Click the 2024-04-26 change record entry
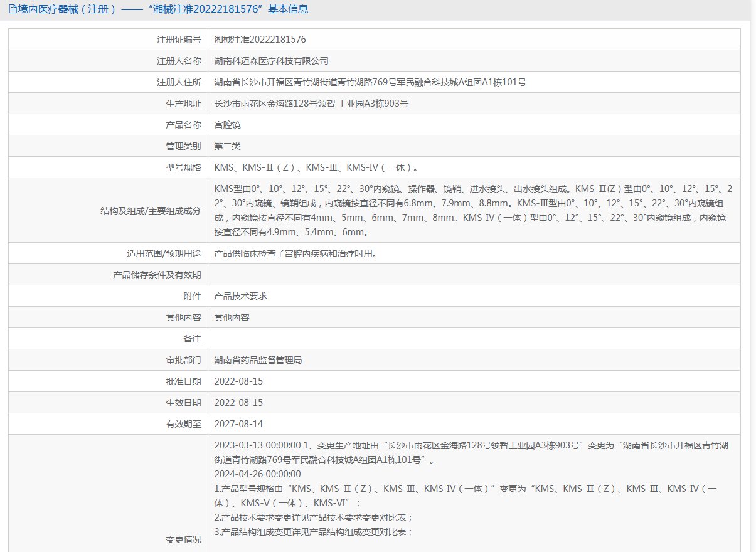Screen dimensions: 756x552 (x=258, y=474)
